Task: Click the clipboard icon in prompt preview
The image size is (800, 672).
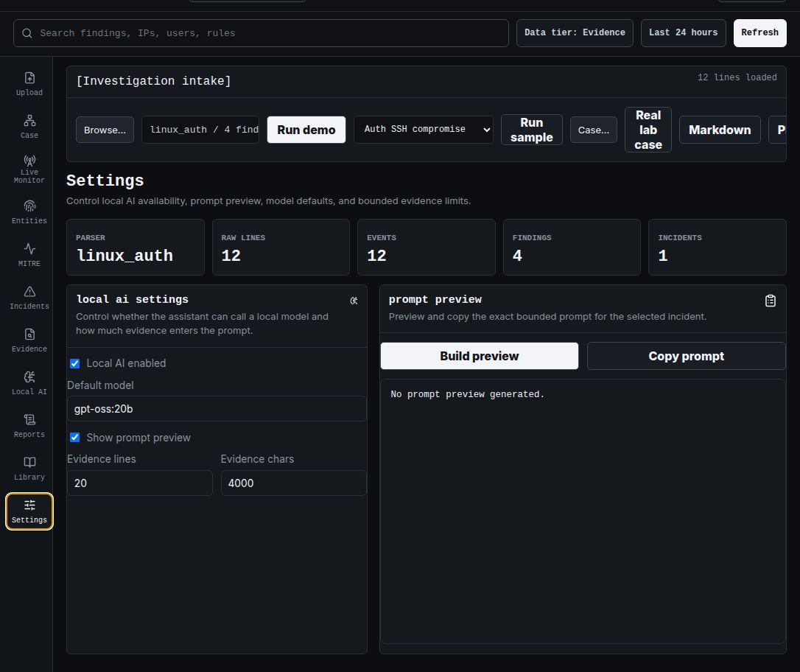Action: coord(771,301)
